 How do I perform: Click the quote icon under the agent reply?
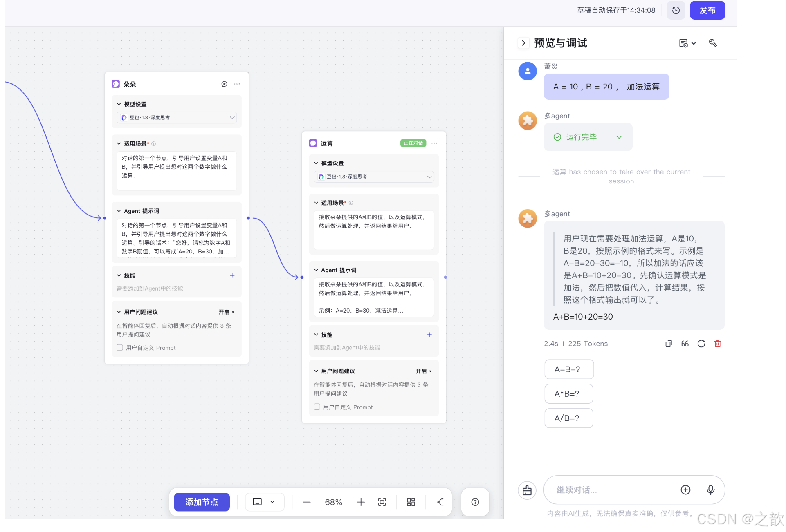685,344
